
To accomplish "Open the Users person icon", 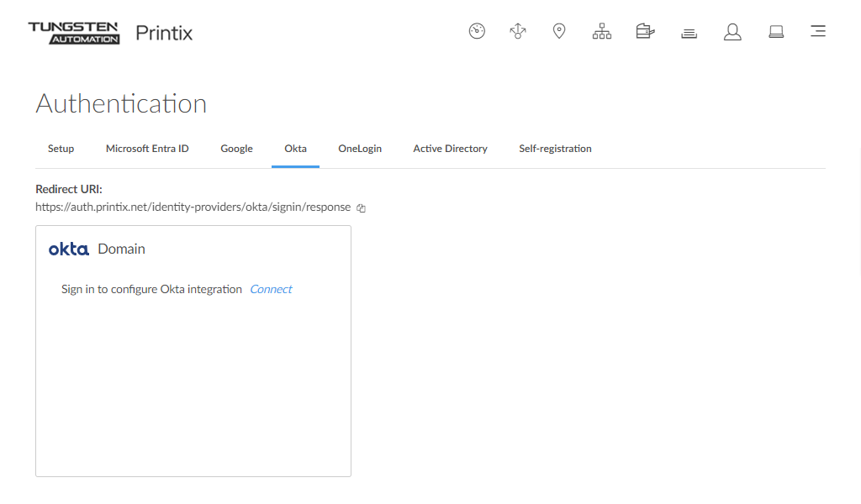I will pyautogui.click(x=732, y=32).
